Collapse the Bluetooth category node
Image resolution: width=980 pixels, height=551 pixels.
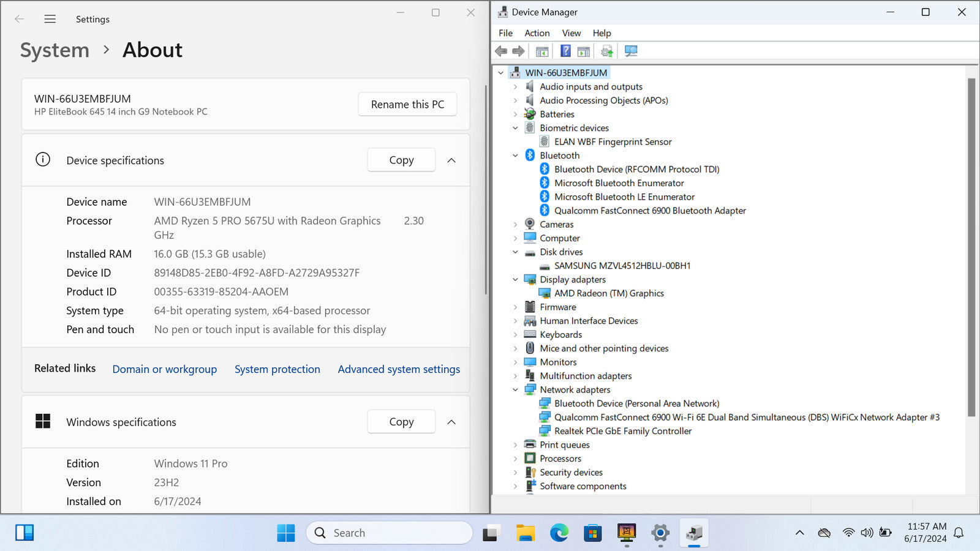pyautogui.click(x=515, y=156)
